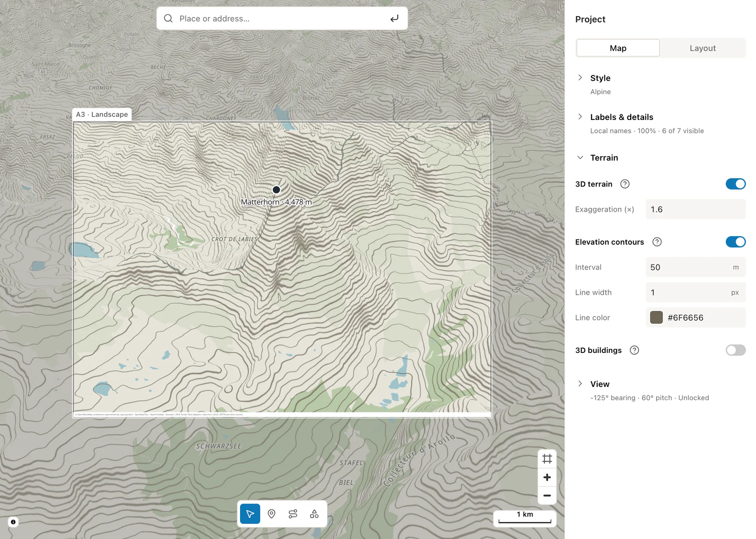Submit search with the return arrow icon
This screenshot has height=539, width=756.
tap(395, 18)
